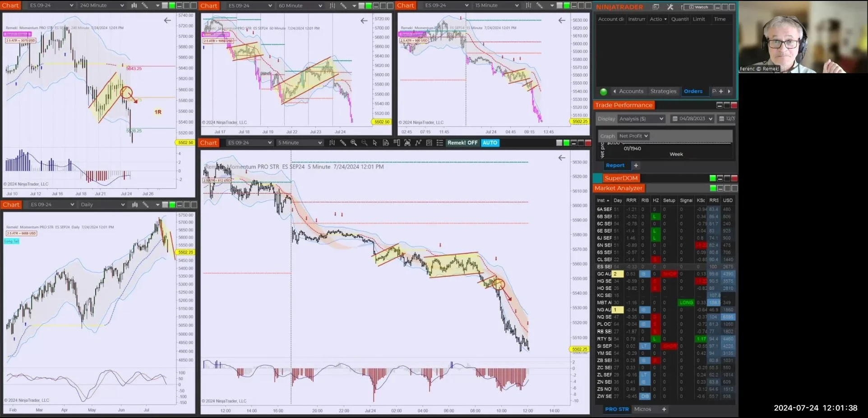
Task: Open data box icon in 5 Minute chart
Action: [386, 143]
